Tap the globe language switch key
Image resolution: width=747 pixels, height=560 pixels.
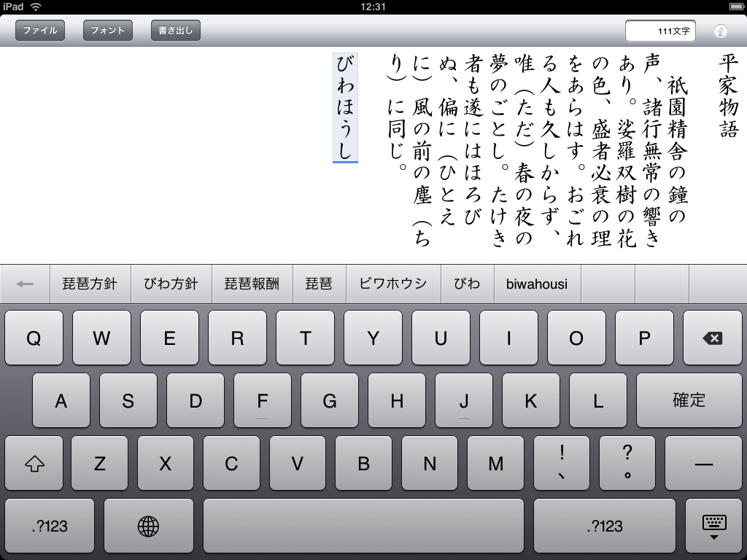click(x=149, y=526)
